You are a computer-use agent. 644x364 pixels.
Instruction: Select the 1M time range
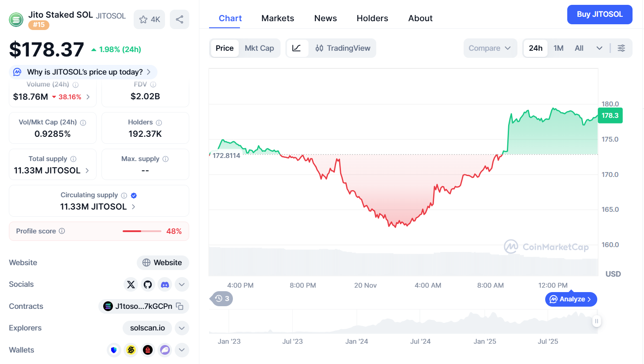pos(558,48)
